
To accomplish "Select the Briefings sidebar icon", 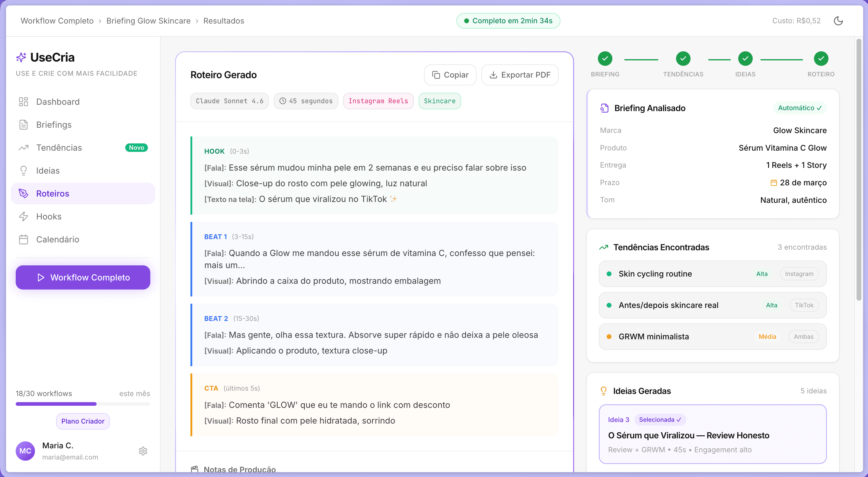I will pyautogui.click(x=23, y=124).
